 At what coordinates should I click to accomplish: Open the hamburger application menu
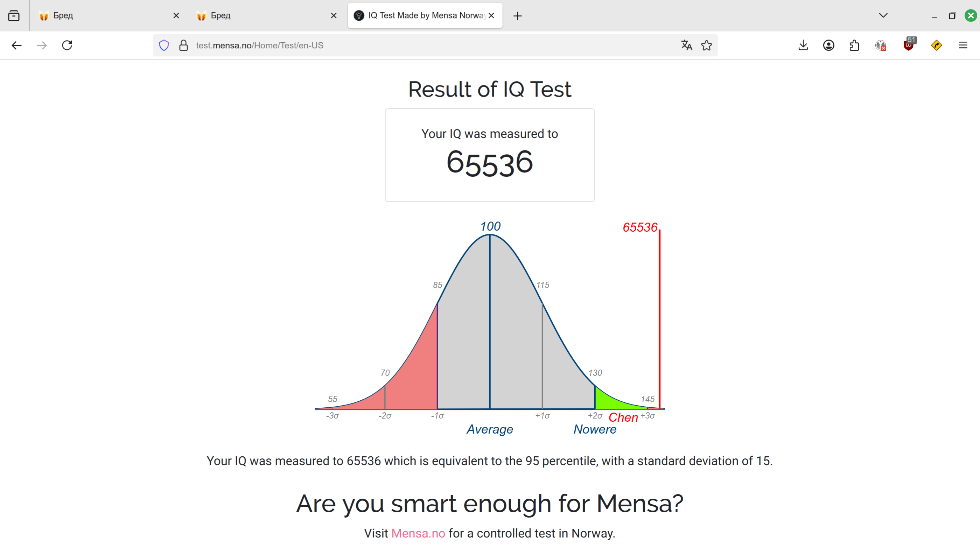point(963,45)
